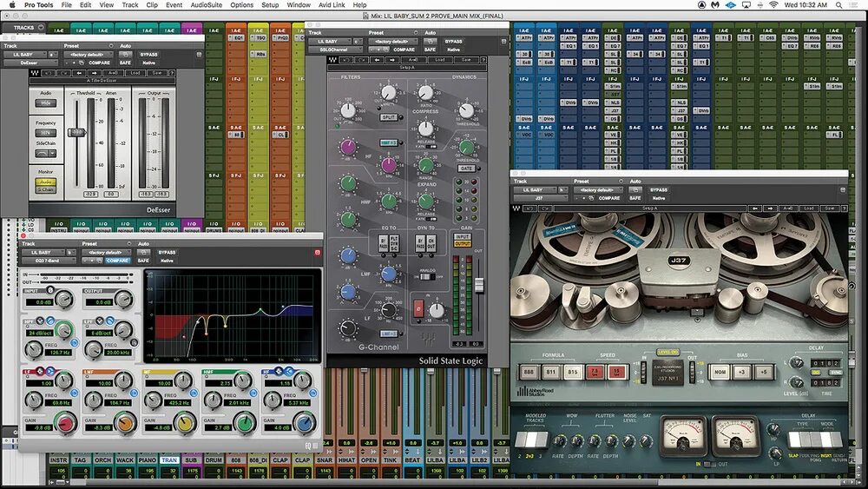Click the Waves logo in the DeEsser toolbar

pos(35,73)
